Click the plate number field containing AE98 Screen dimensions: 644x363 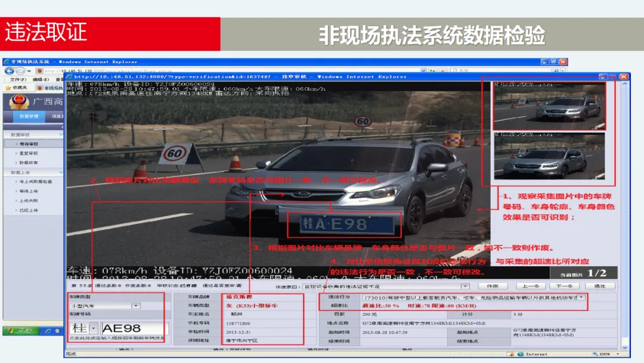(x=134, y=328)
